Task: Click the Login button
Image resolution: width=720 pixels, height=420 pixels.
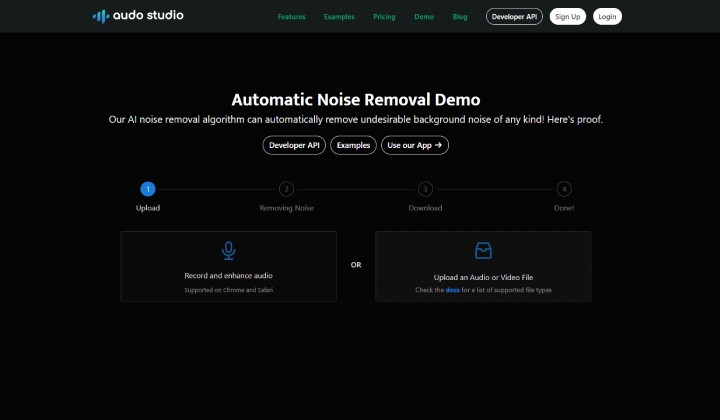Action: 607,17
